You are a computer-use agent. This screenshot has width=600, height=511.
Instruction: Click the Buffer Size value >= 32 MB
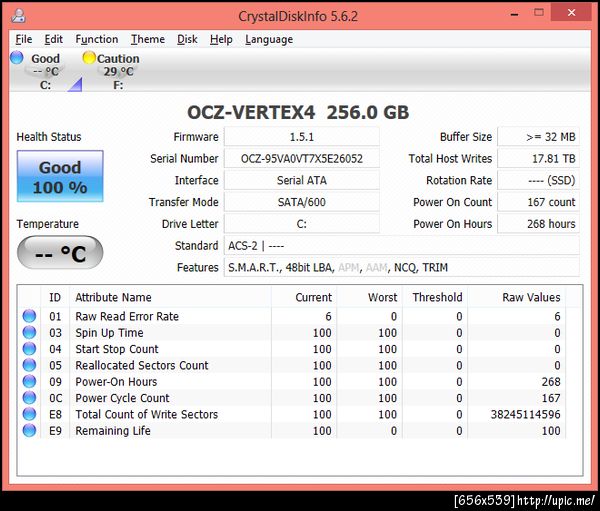click(538, 137)
